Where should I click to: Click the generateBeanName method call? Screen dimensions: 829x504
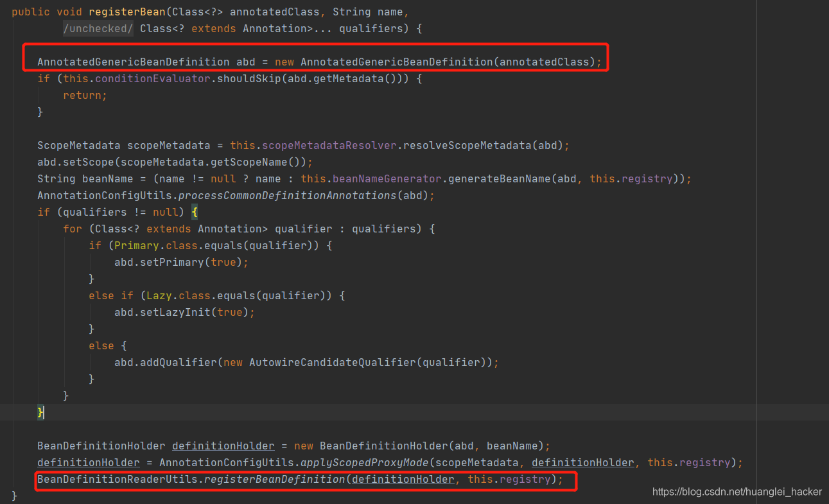pos(500,178)
